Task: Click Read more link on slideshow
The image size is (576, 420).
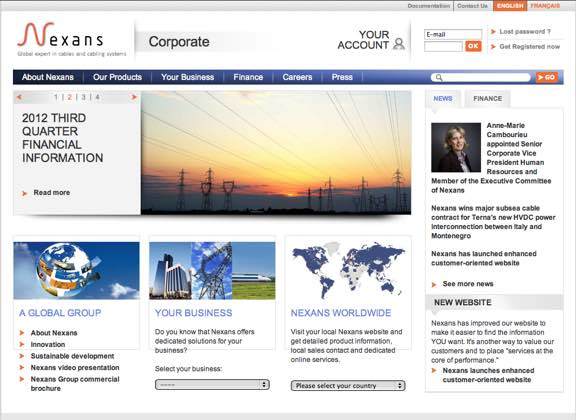Action: (x=51, y=193)
